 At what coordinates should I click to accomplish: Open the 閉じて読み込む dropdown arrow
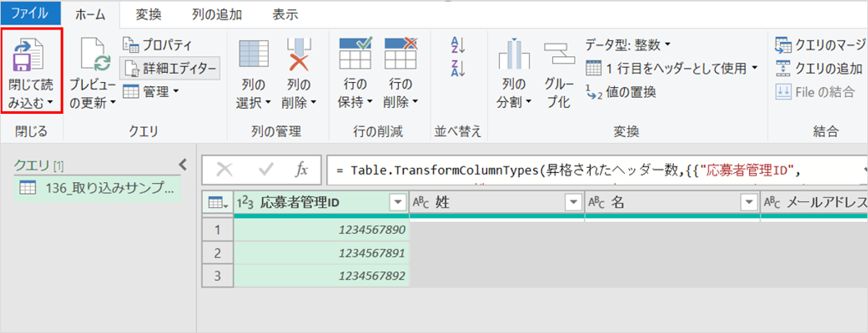(x=51, y=104)
